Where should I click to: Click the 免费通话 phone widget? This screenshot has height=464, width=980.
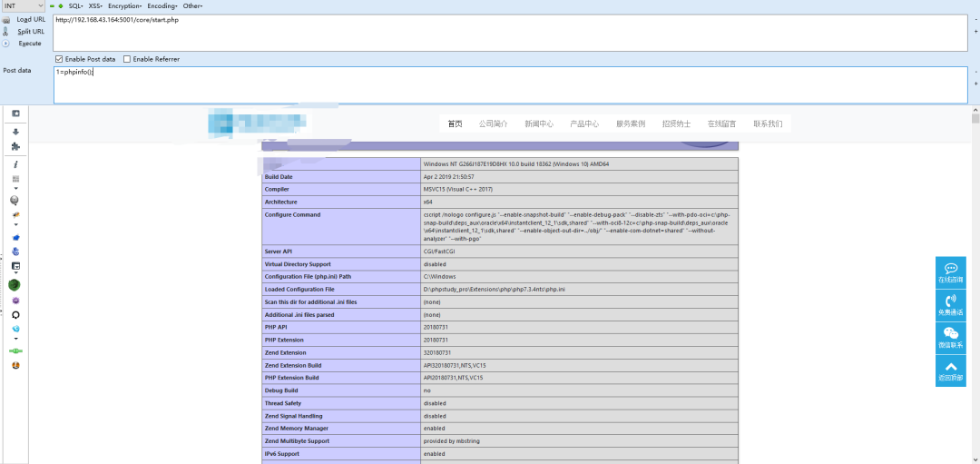pos(951,305)
